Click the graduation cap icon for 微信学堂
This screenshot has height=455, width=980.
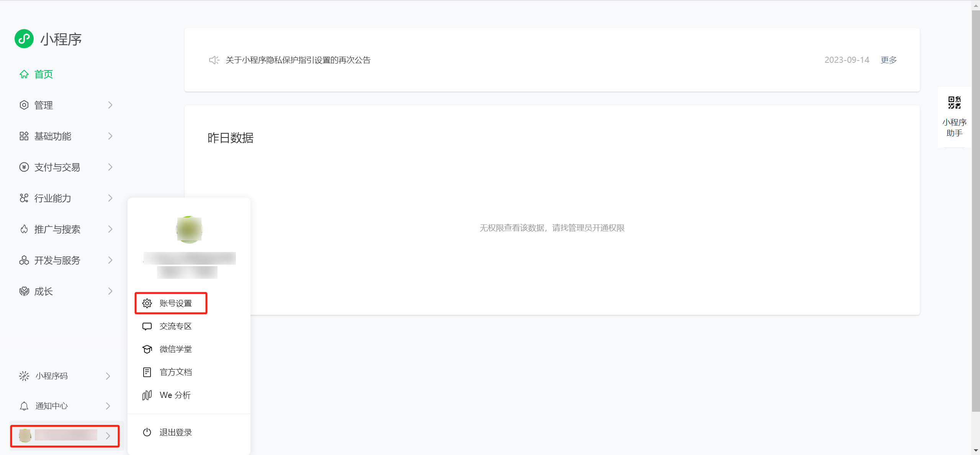[x=147, y=349]
